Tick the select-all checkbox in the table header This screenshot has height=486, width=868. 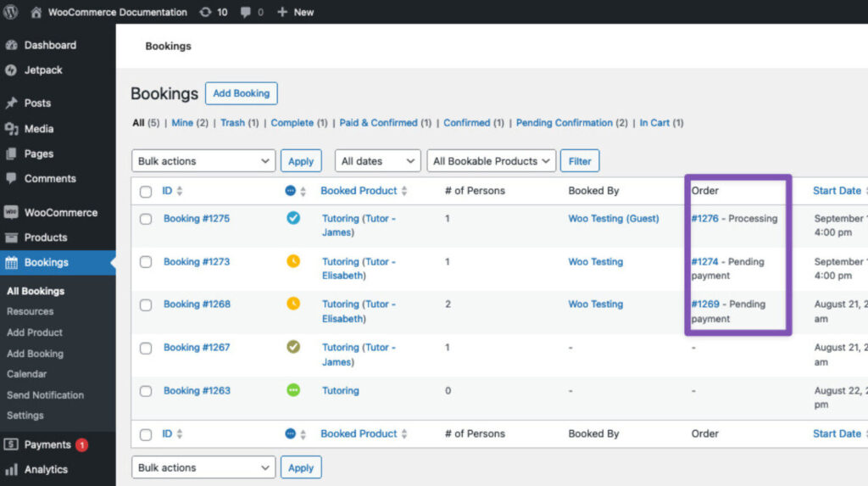(x=146, y=192)
